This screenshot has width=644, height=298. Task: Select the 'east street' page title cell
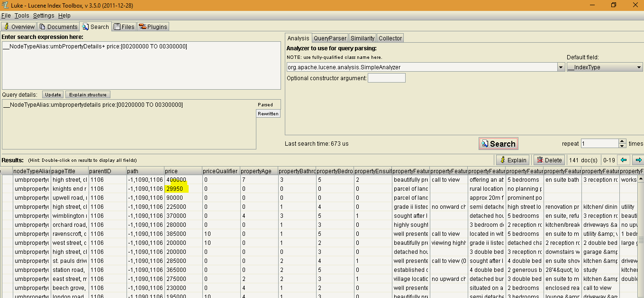[x=69, y=279]
